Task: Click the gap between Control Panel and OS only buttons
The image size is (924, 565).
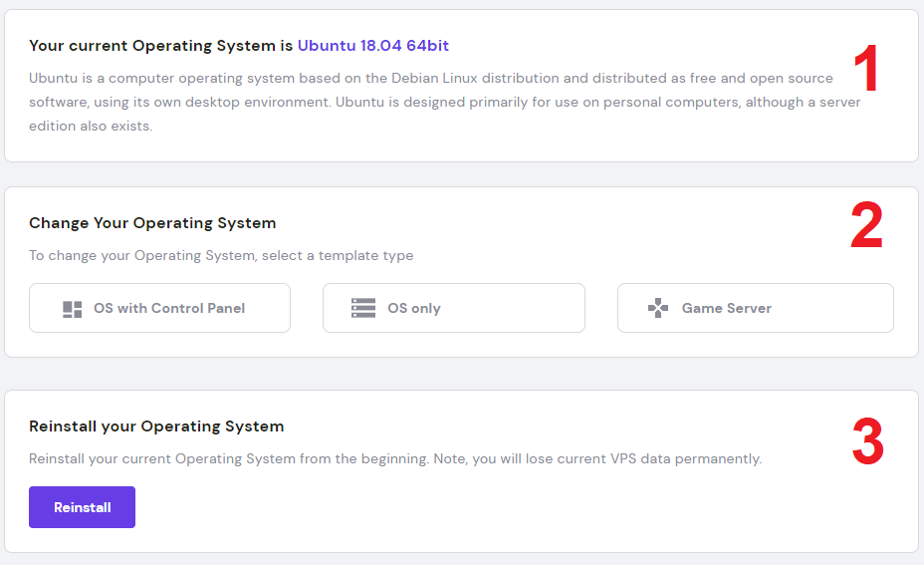Action: 307,309
